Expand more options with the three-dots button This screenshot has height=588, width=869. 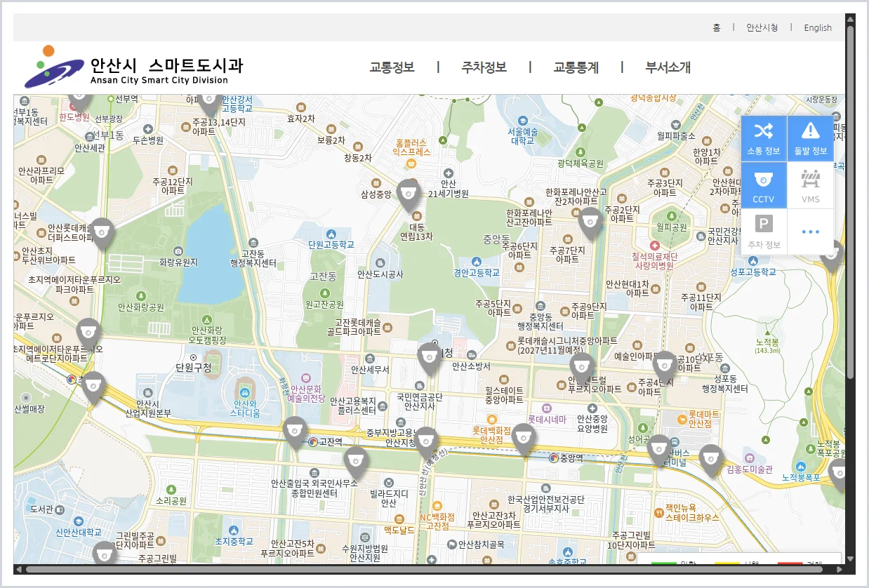pos(811,232)
